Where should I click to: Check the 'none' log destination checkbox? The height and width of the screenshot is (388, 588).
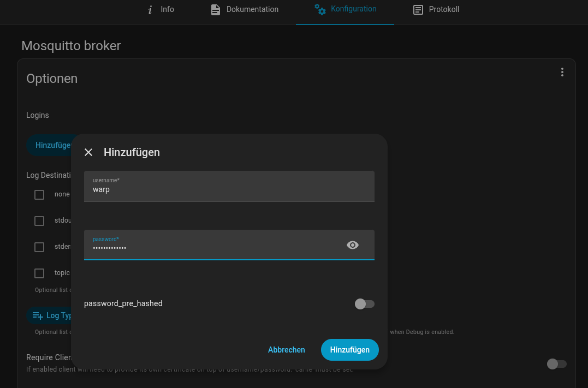point(39,195)
